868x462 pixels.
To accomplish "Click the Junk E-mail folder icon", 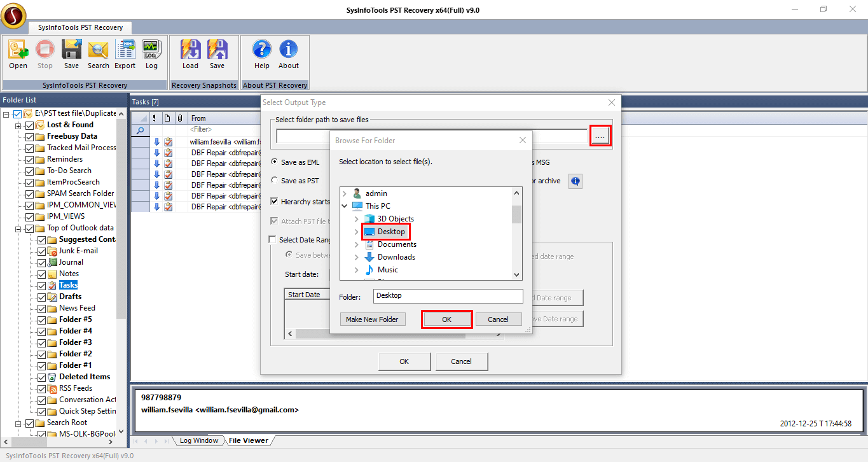I will click(52, 251).
